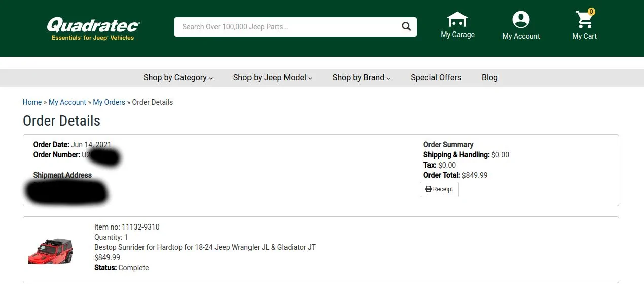Click the Status: Complete text
644x290 pixels.
[x=122, y=268]
